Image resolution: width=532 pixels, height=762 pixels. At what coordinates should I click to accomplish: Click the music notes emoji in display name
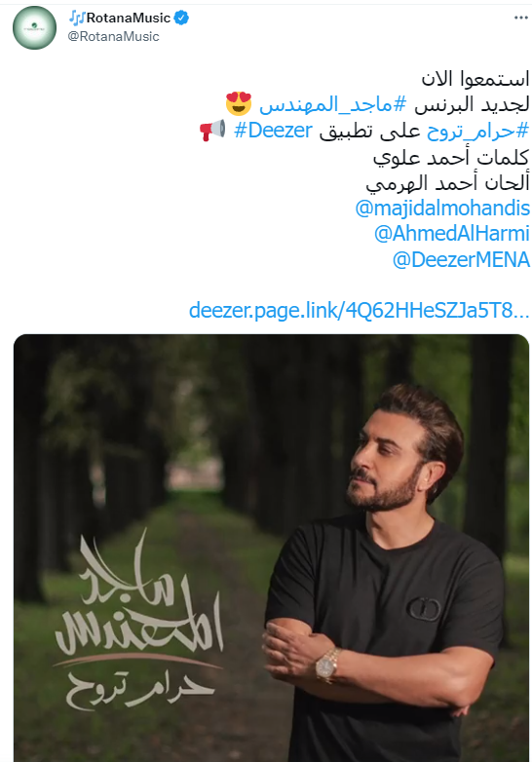[77, 18]
